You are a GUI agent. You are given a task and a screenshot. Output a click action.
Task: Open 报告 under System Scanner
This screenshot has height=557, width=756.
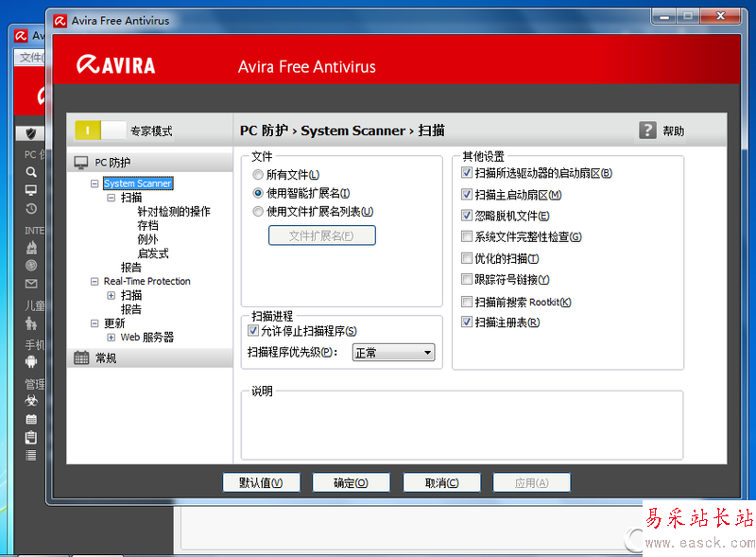(x=131, y=268)
